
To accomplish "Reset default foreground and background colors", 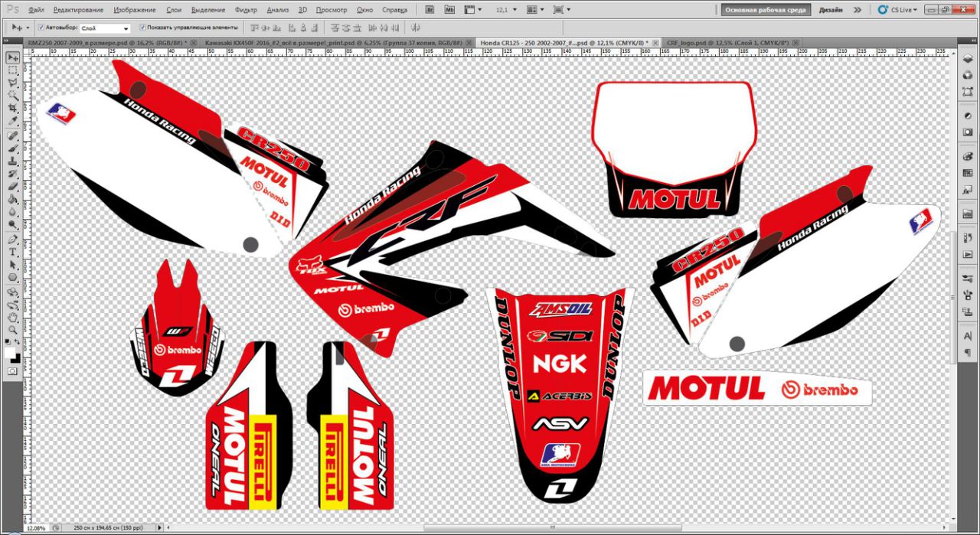I will click(8, 341).
